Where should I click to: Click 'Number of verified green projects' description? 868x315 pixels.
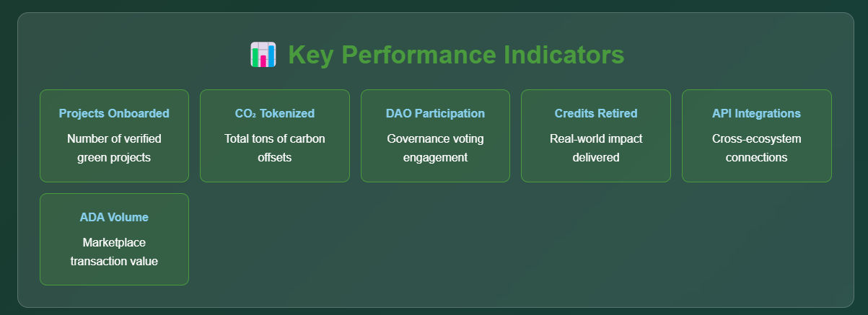pyautogui.click(x=114, y=148)
